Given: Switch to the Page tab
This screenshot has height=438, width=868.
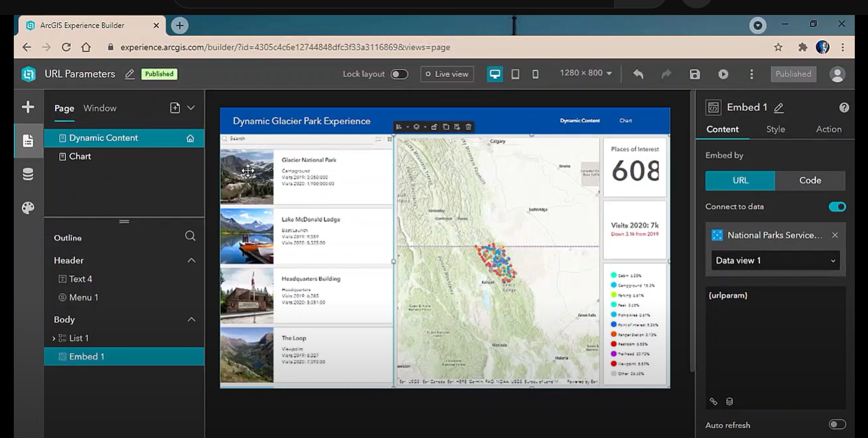Looking at the screenshot, I should 64,109.
